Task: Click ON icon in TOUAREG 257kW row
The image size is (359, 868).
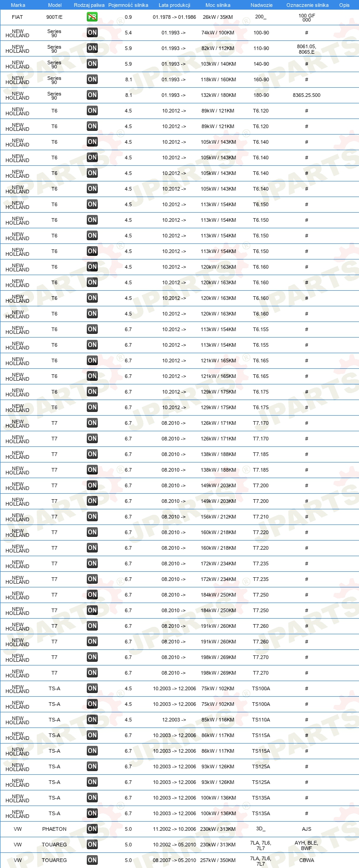Action: point(92,860)
